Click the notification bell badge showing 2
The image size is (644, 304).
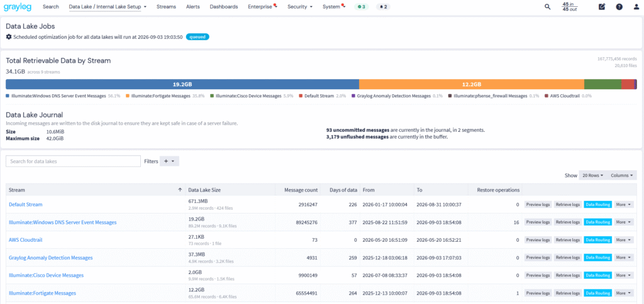click(x=383, y=7)
